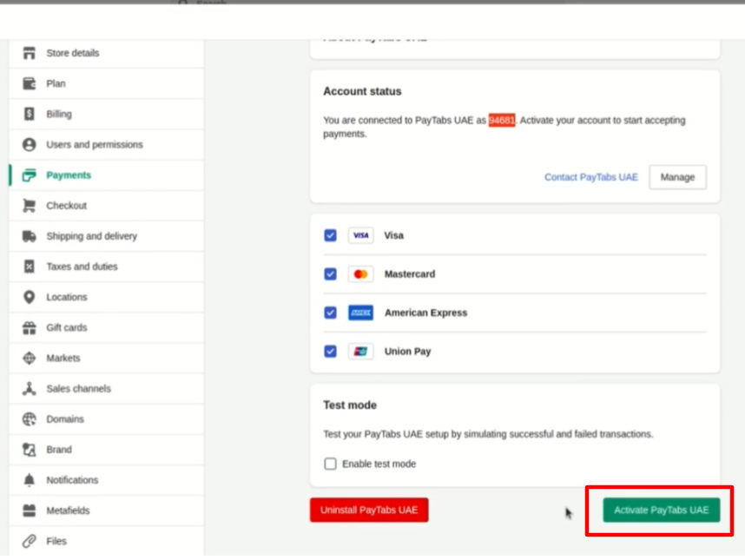The height and width of the screenshot is (560, 745).
Task: Open Files settings
Action: tap(107, 541)
